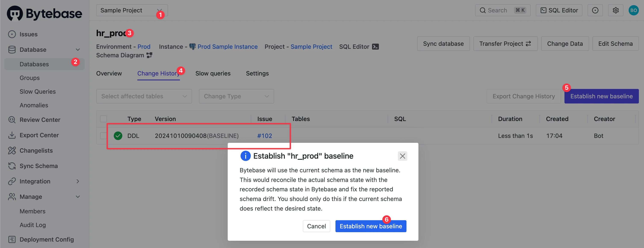Click the Manage users icon
644x248 pixels.
point(12,197)
